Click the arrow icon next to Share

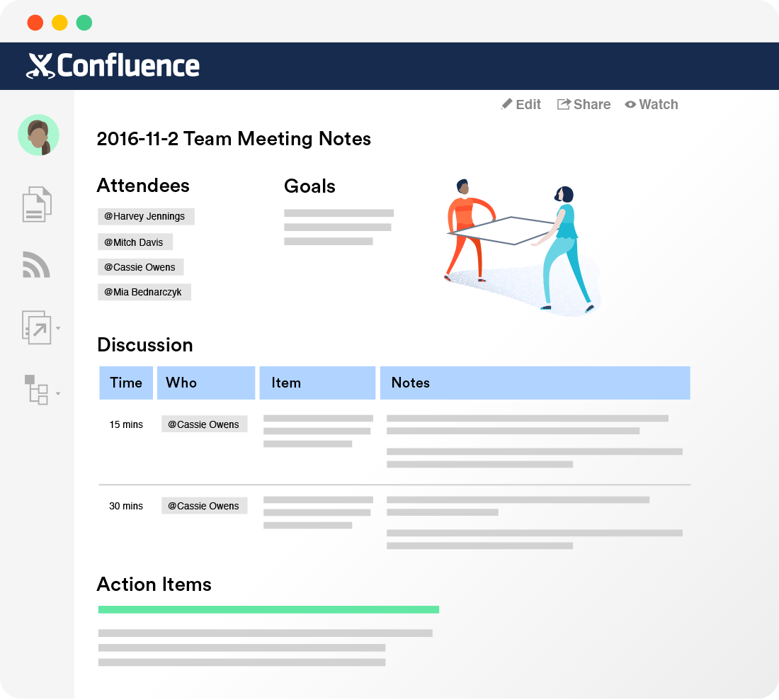point(564,103)
